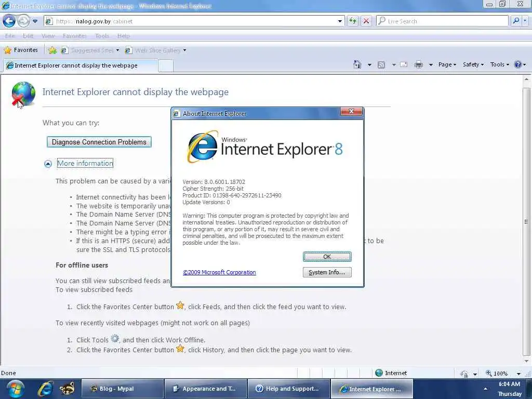This screenshot has height=399, width=532.
Task: Click the Stop loading red X icon
Action: pos(366,21)
